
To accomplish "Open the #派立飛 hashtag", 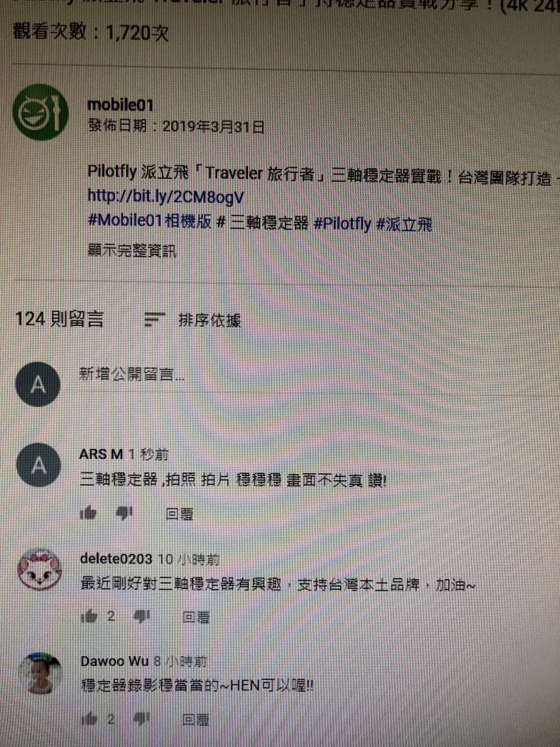I will pos(404,224).
